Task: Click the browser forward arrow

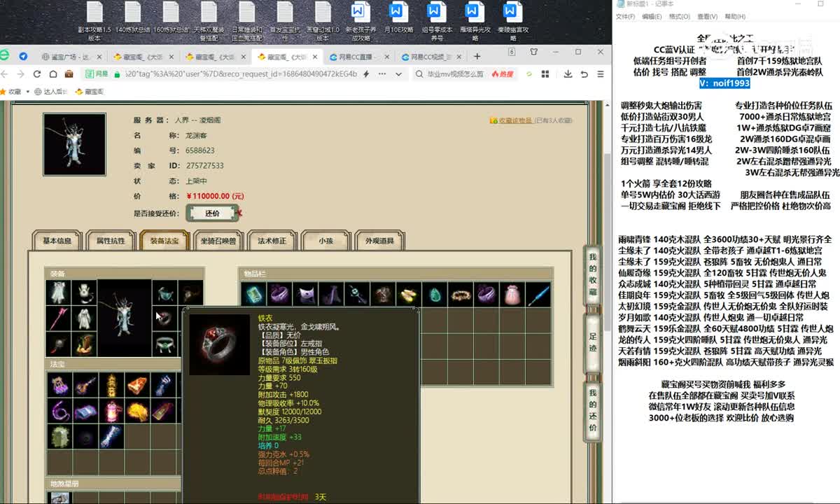Action: coord(20,73)
